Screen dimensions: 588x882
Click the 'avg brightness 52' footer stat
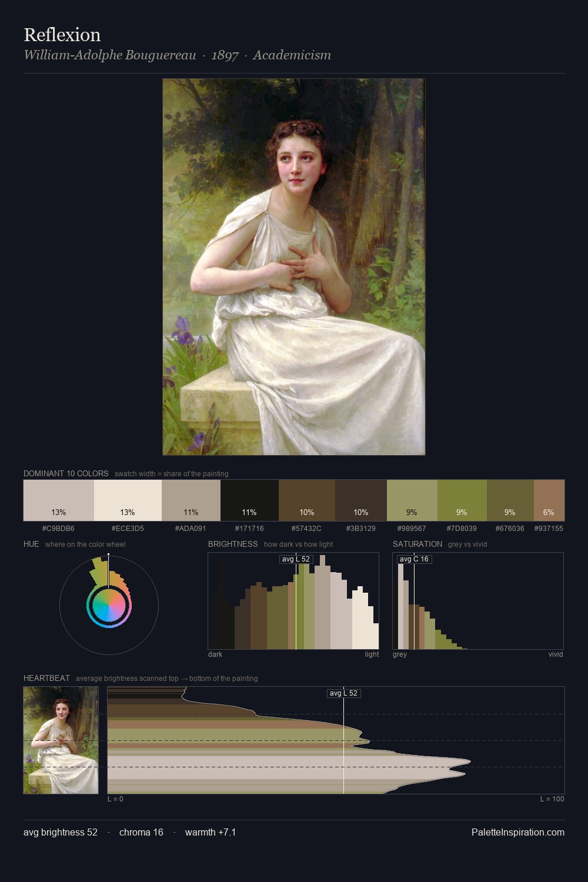coord(61,832)
